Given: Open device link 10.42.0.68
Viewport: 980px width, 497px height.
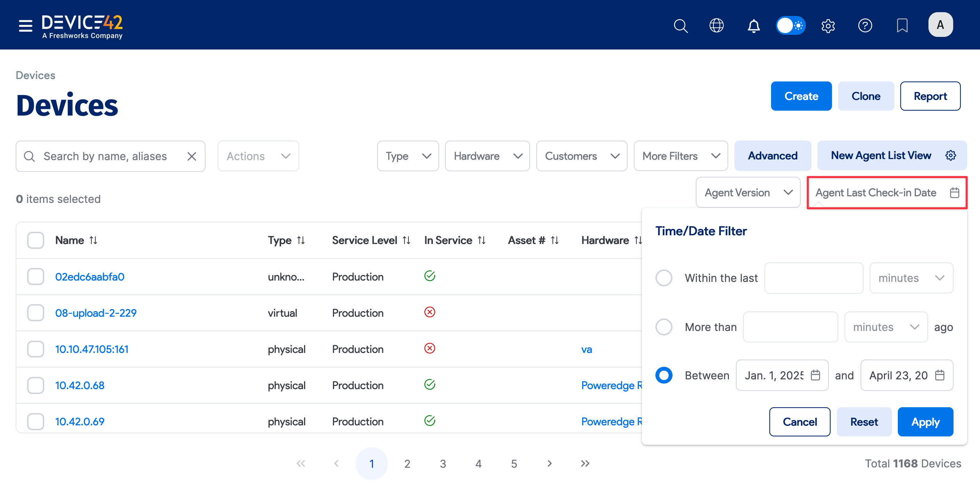Looking at the screenshot, I should coord(79,385).
